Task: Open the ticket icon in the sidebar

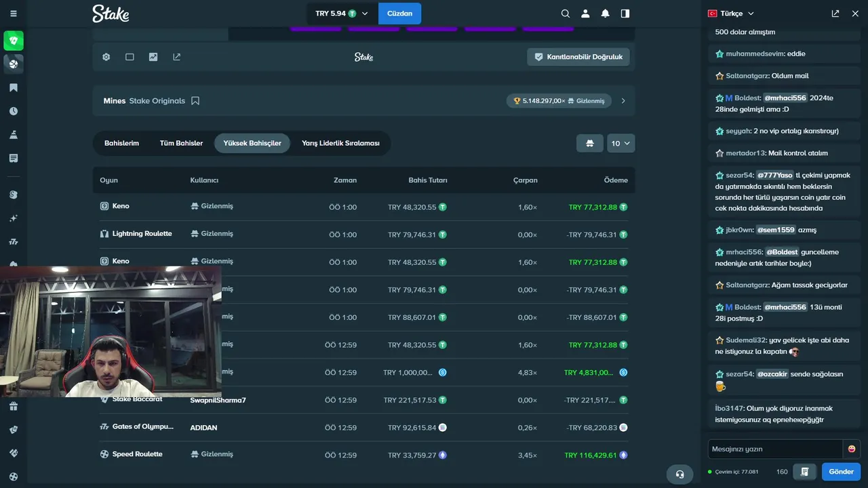Action: 14,453
